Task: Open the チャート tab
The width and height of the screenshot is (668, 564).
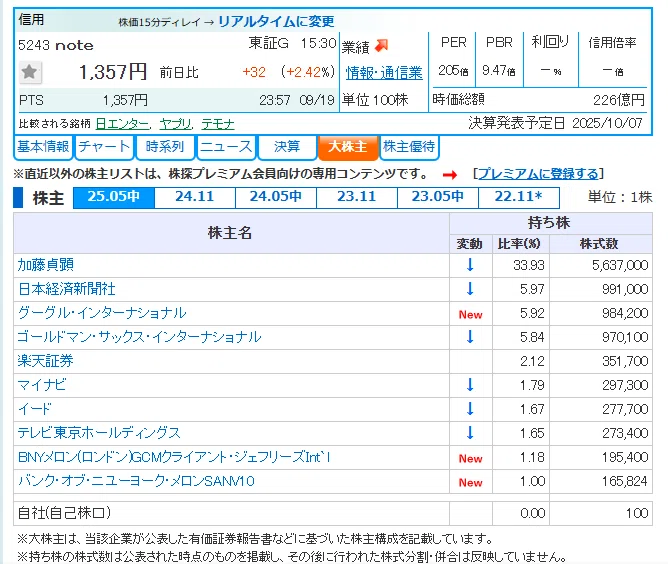Action: pos(104,147)
